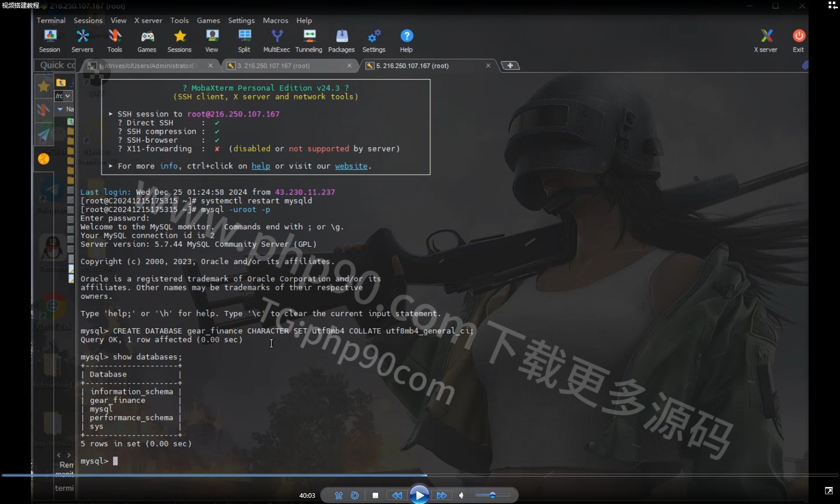Image resolution: width=840 pixels, height=504 pixels.
Task: Click the red Exit power icon
Action: click(x=798, y=41)
